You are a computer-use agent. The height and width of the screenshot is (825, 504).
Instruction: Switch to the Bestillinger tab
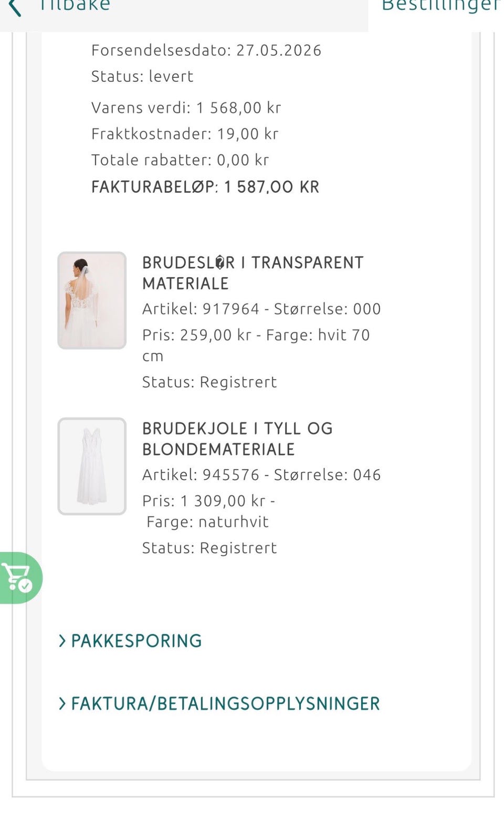coord(441,6)
